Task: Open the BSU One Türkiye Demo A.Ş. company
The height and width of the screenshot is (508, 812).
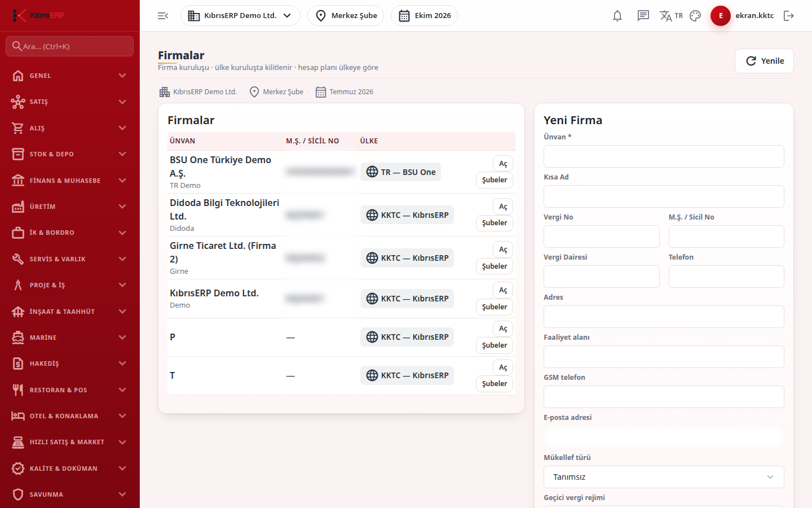Action: 503,164
